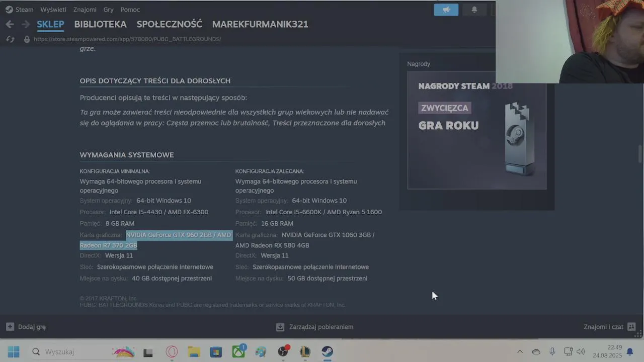Screen dimensions: 644x362
Task: Click 50 GB dostępnej przestrzeni text
Action: (x=327, y=279)
